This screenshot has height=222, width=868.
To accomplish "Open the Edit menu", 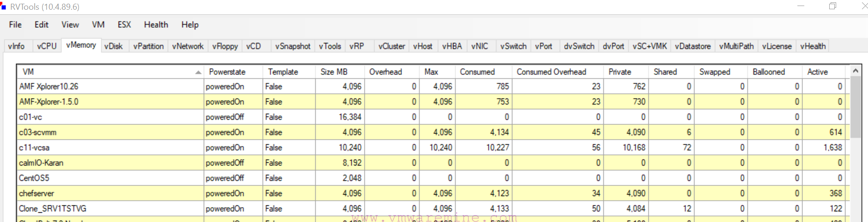I will point(42,25).
